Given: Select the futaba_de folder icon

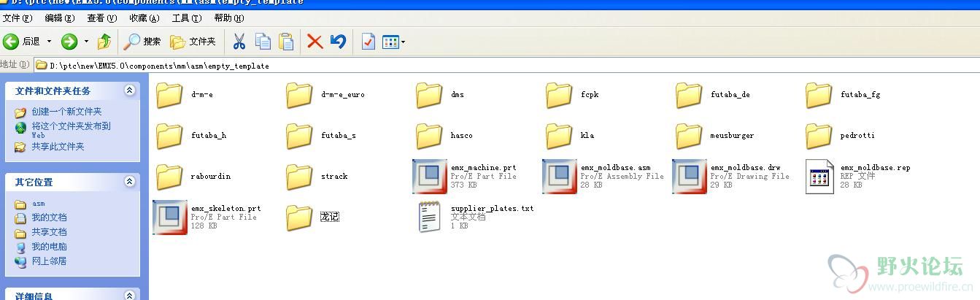Looking at the screenshot, I should click(x=689, y=95).
